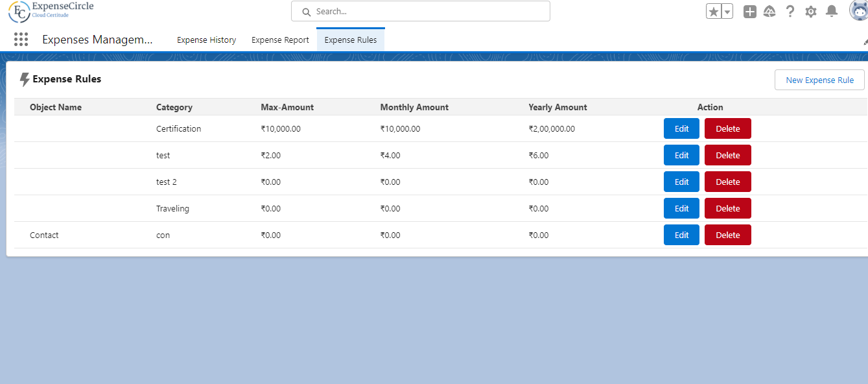Delete the Certification expense rule

click(x=727, y=128)
